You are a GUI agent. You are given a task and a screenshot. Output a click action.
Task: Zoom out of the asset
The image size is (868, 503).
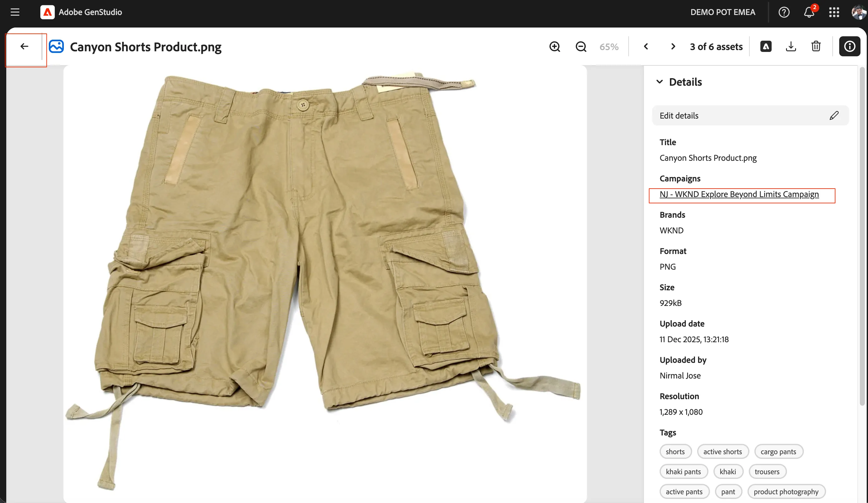pyautogui.click(x=581, y=47)
